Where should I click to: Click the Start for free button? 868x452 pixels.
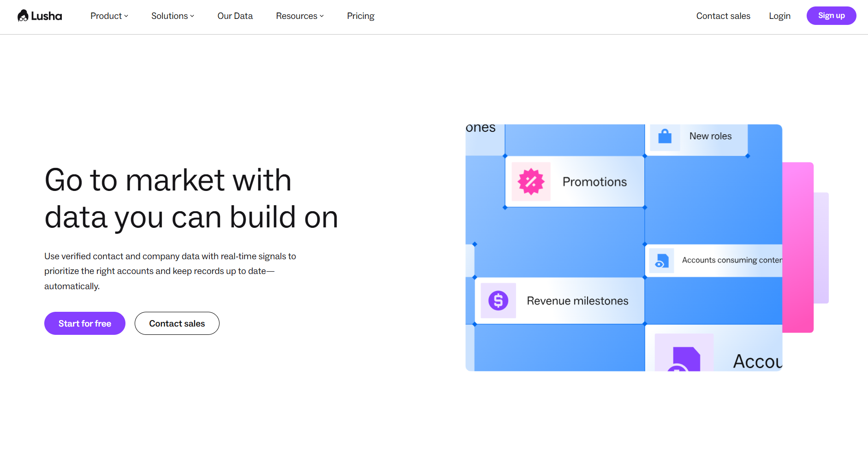coord(85,323)
